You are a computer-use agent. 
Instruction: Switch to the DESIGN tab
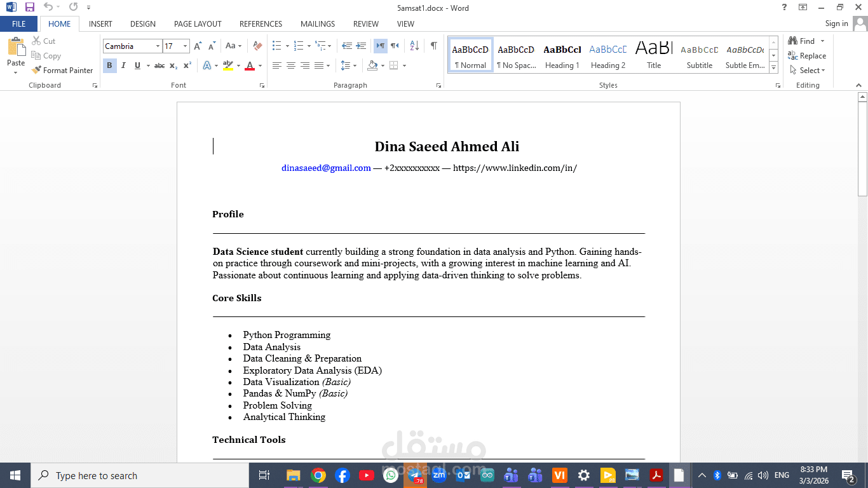click(143, 24)
